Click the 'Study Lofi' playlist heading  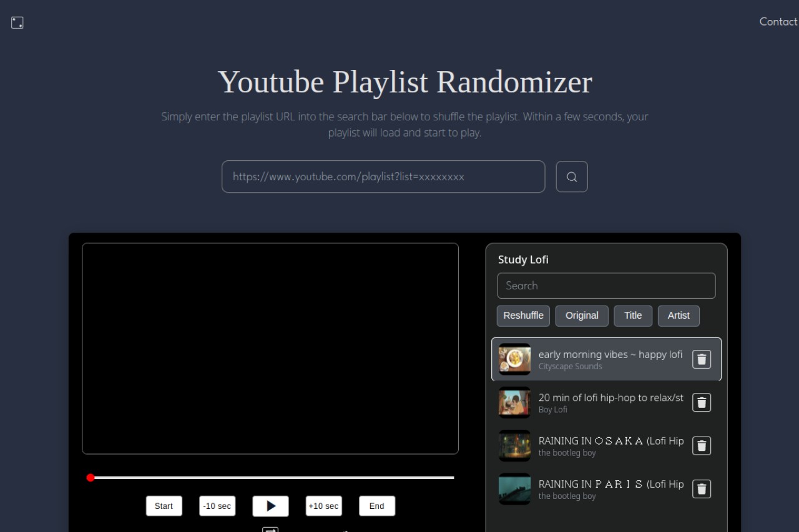pyautogui.click(x=523, y=259)
